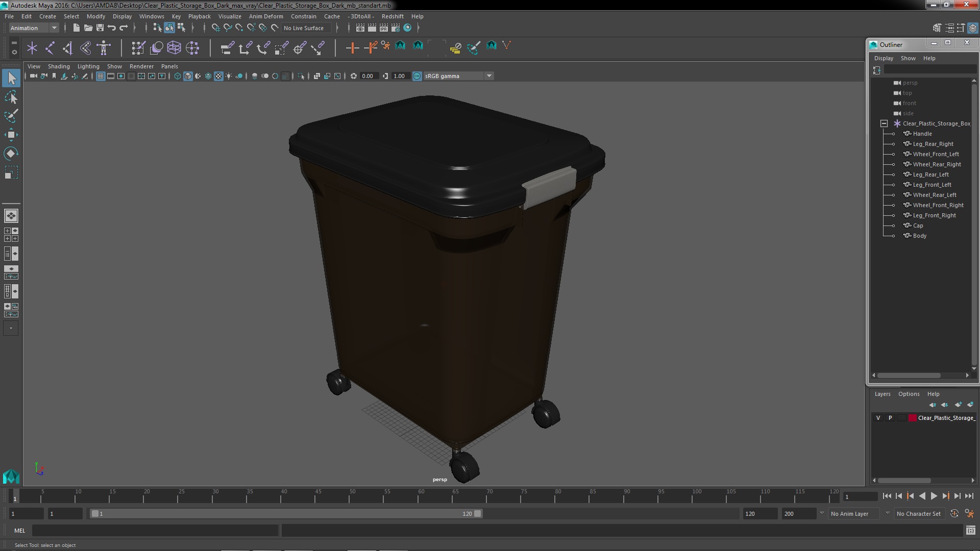Click the Undo arrow icon
The width and height of the screenshot is (980, 551).
[112, 28]
